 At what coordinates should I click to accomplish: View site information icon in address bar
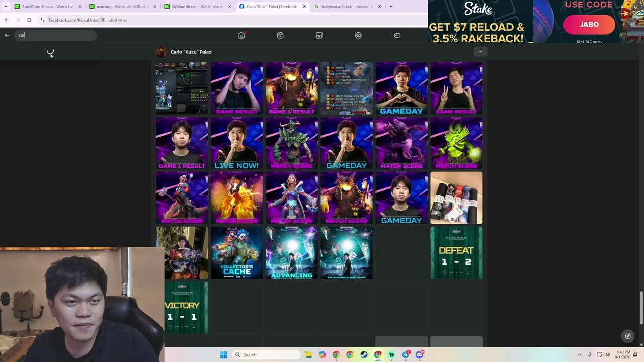point(43,20)
